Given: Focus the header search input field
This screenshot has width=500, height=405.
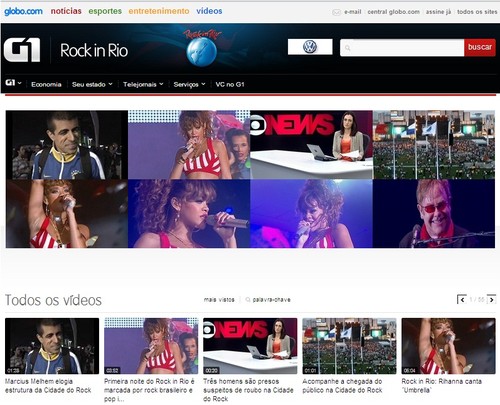Looking at the screenshot, I should point(402,48).
